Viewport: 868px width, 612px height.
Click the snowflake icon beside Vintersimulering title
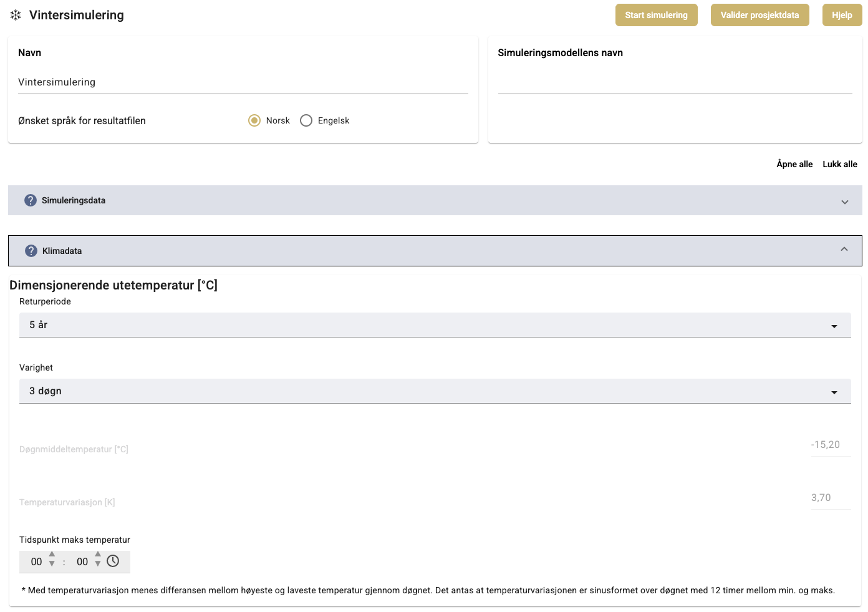(16, 15)
